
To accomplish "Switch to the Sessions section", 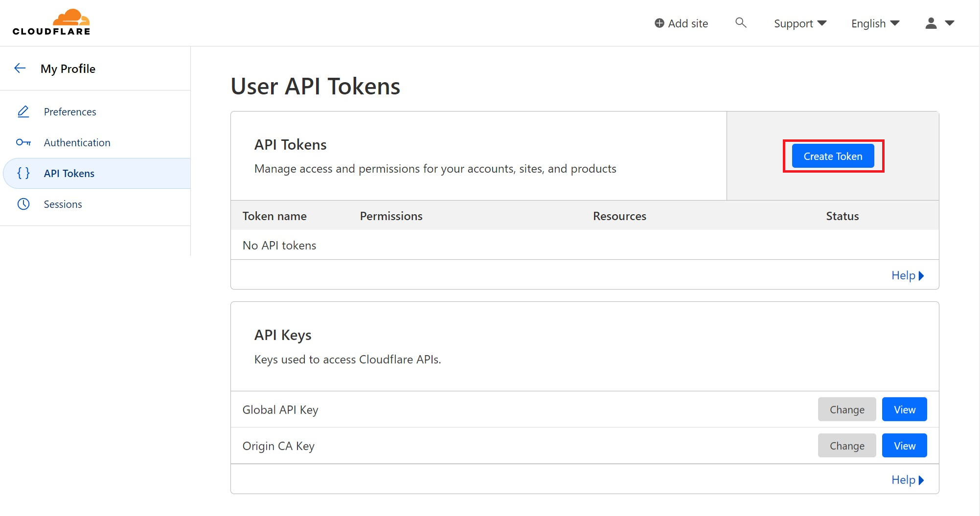I will tap(63, 204).
